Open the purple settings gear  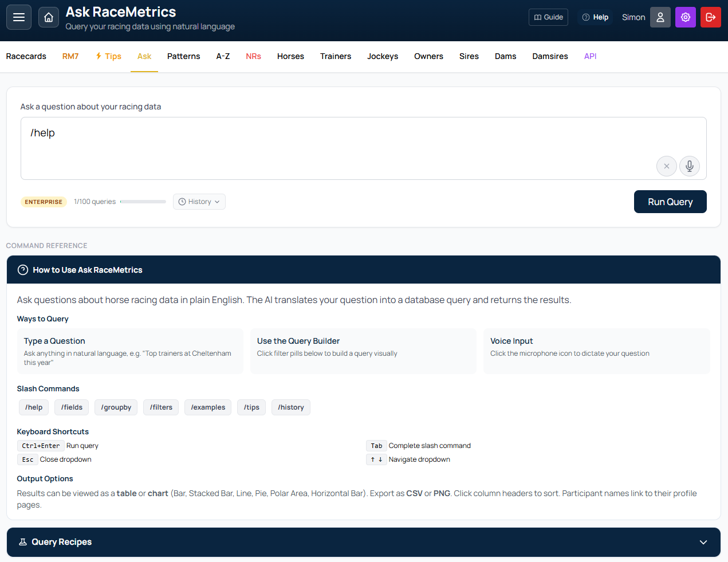pyautogui.click(x=686, y=17)
